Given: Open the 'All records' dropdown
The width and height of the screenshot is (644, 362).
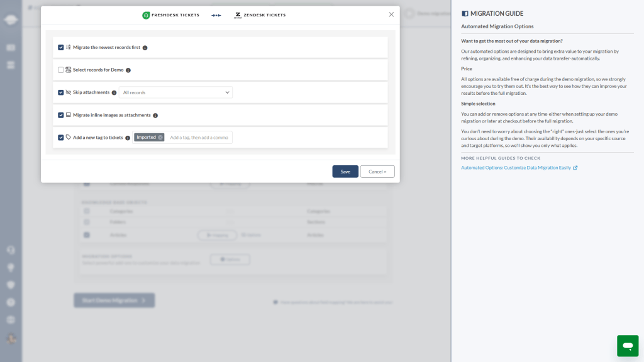Looking at the screenshot, I should (x=176, y=92).
